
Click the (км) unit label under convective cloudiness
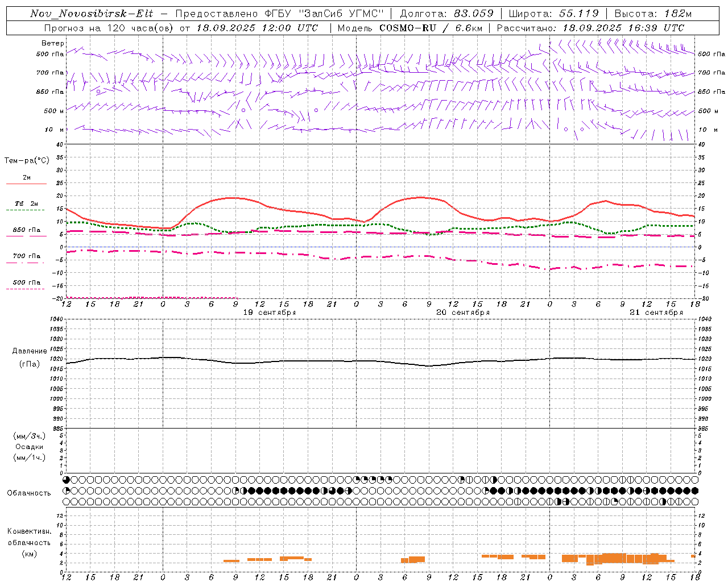30,554
